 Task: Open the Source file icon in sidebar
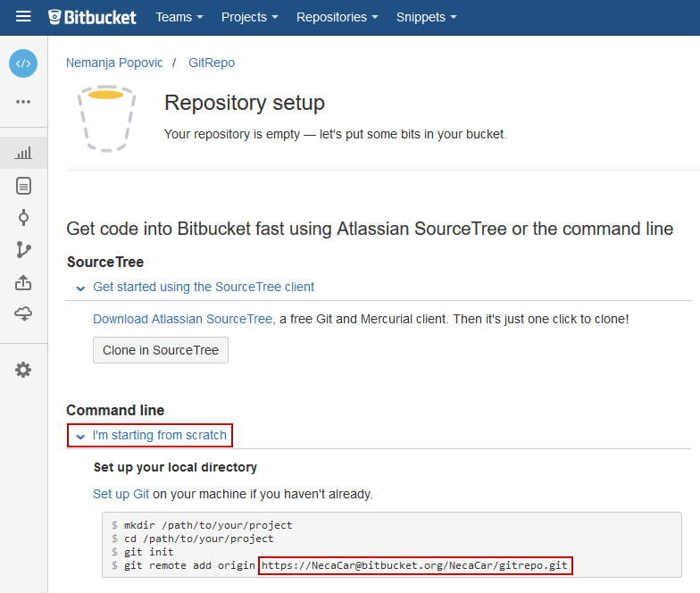point(23,186)
